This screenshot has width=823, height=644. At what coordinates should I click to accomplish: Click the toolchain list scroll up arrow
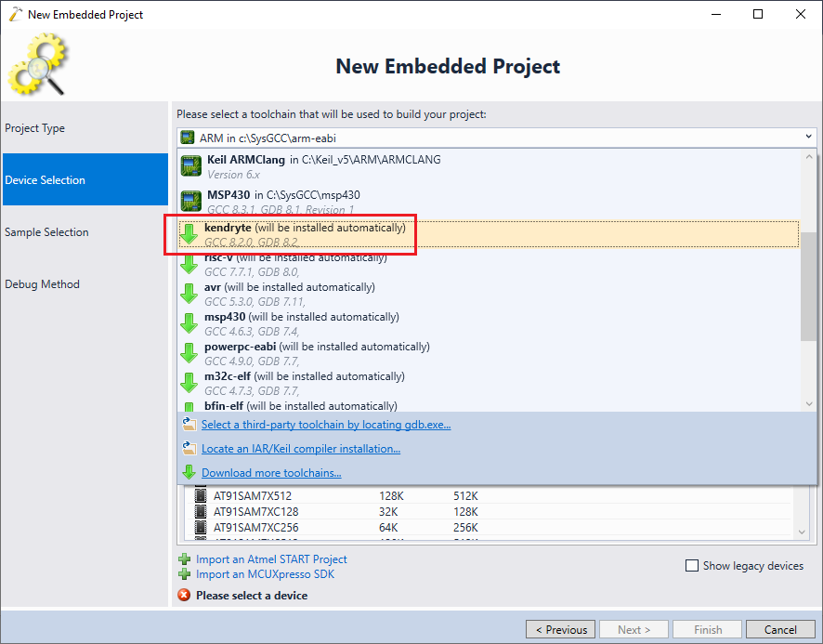(809, 156)
